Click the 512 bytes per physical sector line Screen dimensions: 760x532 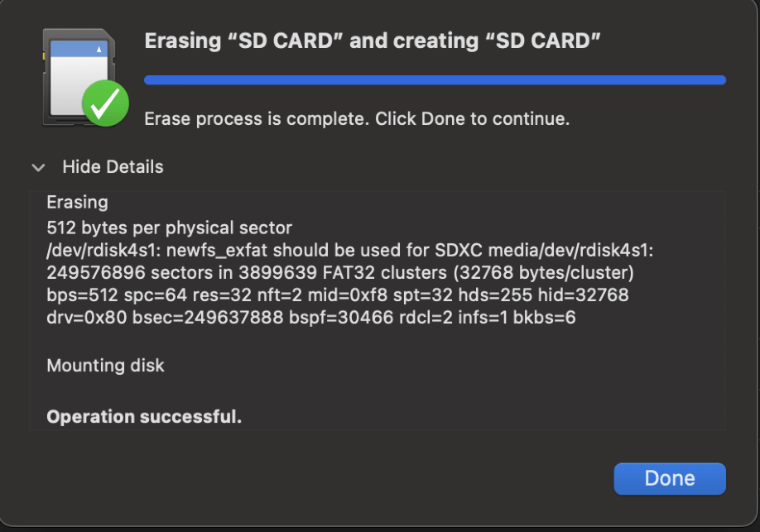point(169,228)
